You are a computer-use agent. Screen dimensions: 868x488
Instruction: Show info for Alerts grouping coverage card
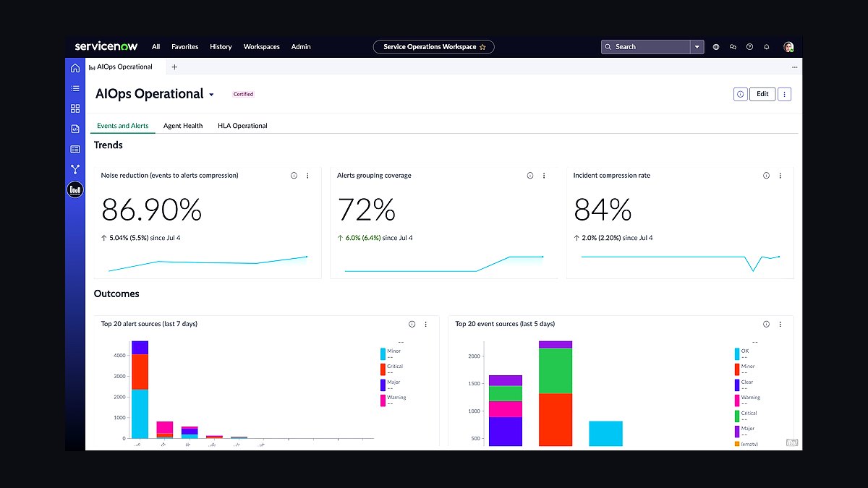point(530,176)
